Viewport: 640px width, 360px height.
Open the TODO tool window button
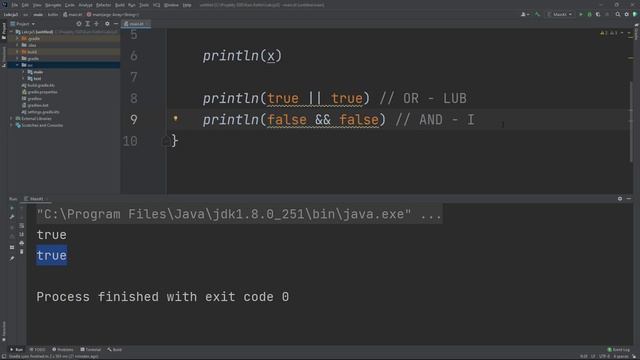click(x=38, y=350)
